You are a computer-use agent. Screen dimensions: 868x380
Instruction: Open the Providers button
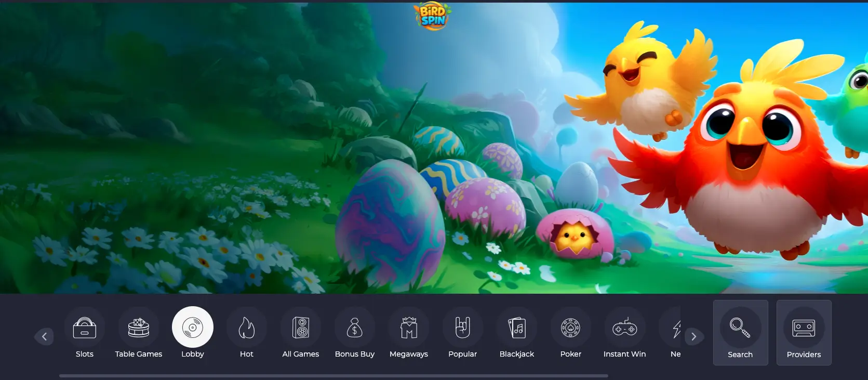pos(804,333)
